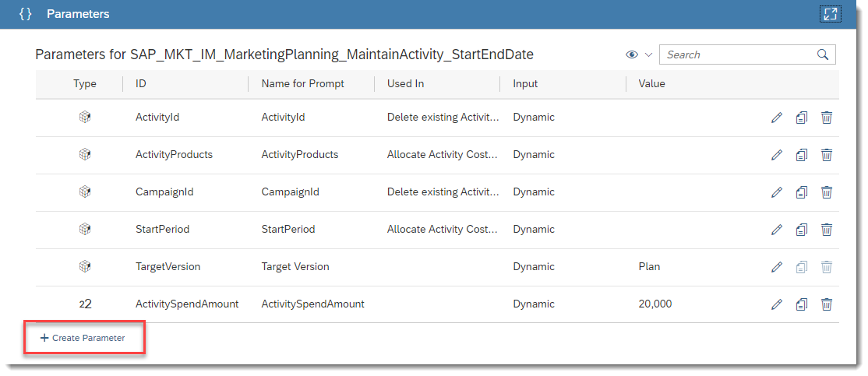Edit the ActivityId parameter with pencil icon

click(777, 118)
